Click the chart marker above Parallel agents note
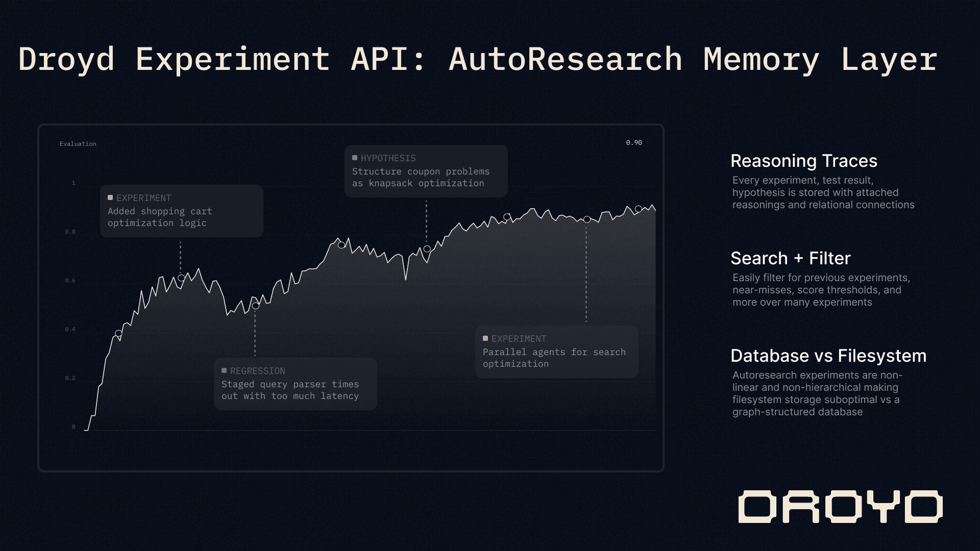The width and height of the screenshot is (980, 551). click(x=587, y=219)
